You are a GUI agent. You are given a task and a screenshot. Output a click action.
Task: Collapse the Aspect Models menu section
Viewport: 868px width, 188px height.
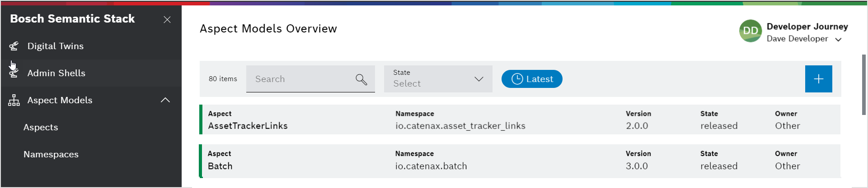165,100
